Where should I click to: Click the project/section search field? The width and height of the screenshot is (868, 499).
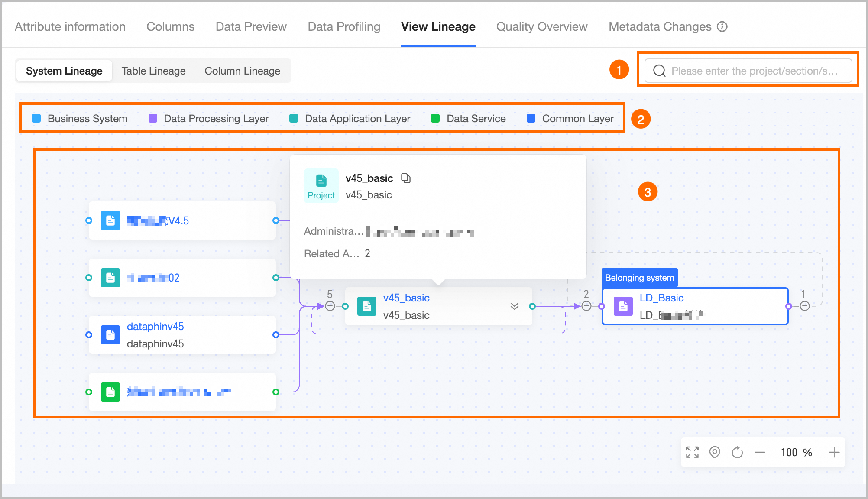click(754, 71)
